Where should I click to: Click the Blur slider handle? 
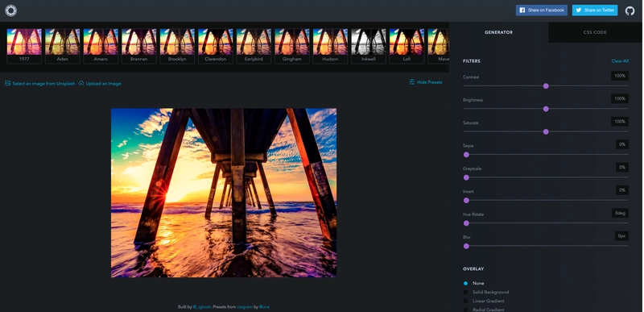466,246
